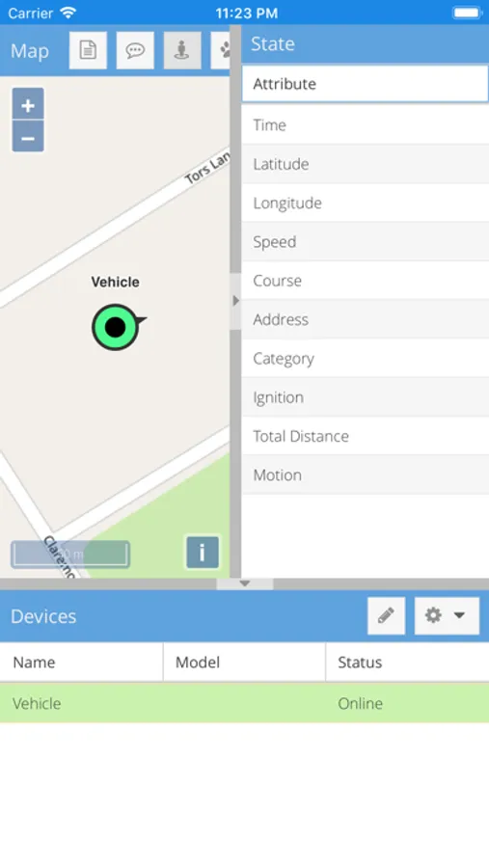489x868 pixels.
Task: Select the Total Distance attribute row
Action: (365, 436)
